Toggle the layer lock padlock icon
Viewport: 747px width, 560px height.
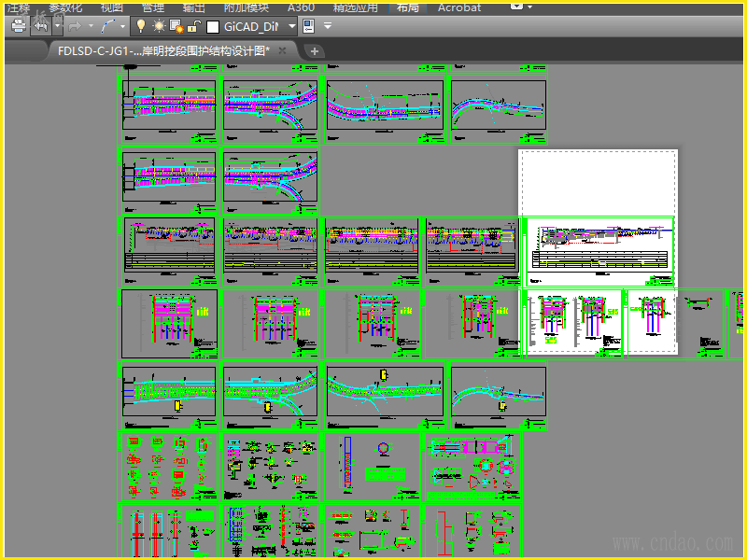193,26
